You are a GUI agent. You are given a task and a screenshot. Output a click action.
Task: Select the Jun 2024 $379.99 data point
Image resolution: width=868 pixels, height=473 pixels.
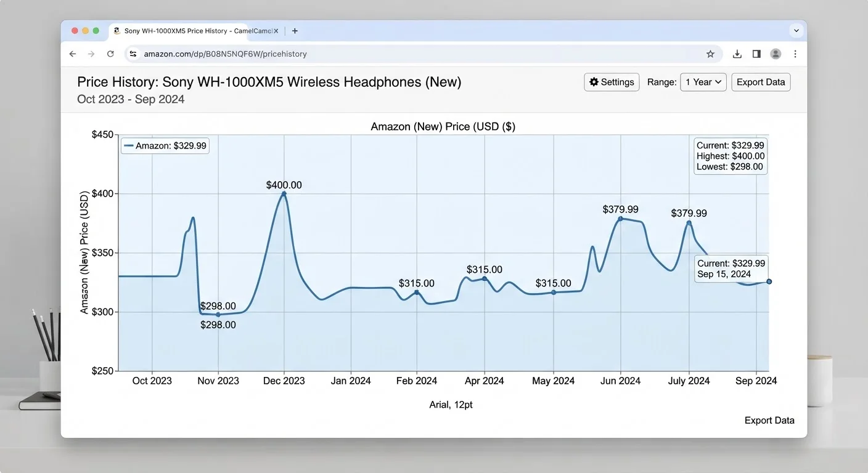click(620, 219)
